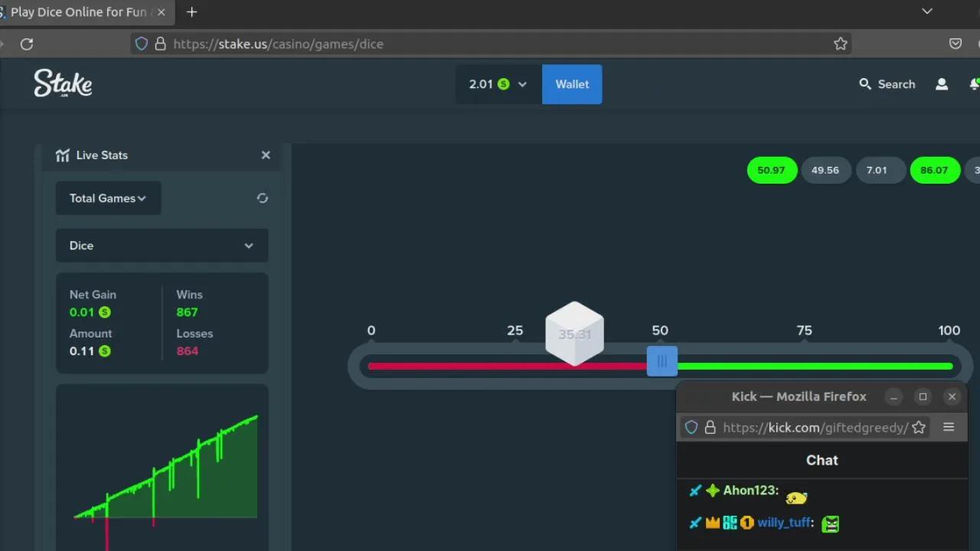Click the 49.56 past result
980x551 pixels.
pyautogui.click(x=825, y=170)
